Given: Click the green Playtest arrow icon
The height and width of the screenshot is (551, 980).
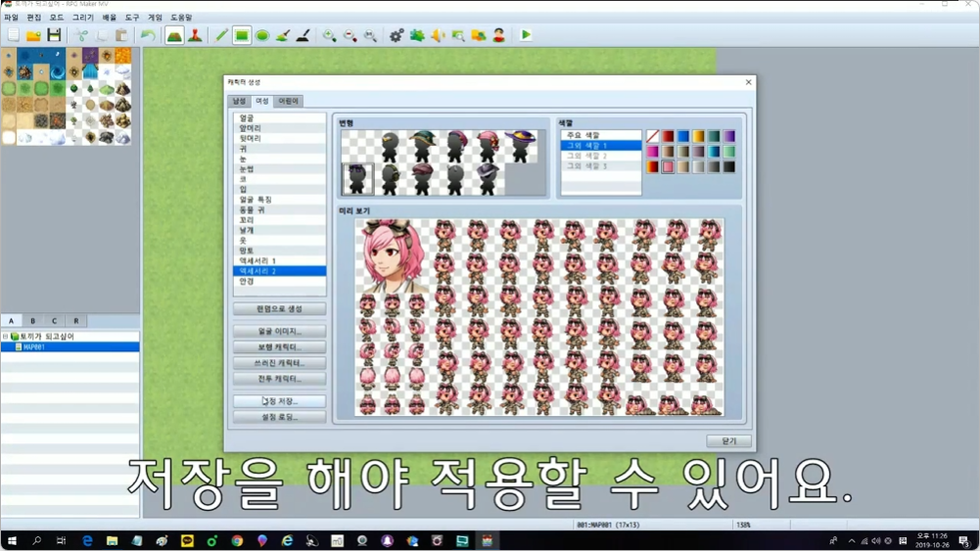Looking at the screenshot, I should (526, 35).
